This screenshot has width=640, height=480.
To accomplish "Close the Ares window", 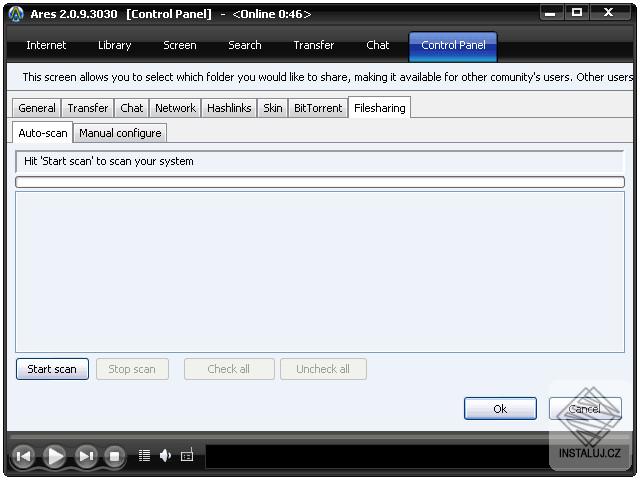I will [x=609, y=13].
